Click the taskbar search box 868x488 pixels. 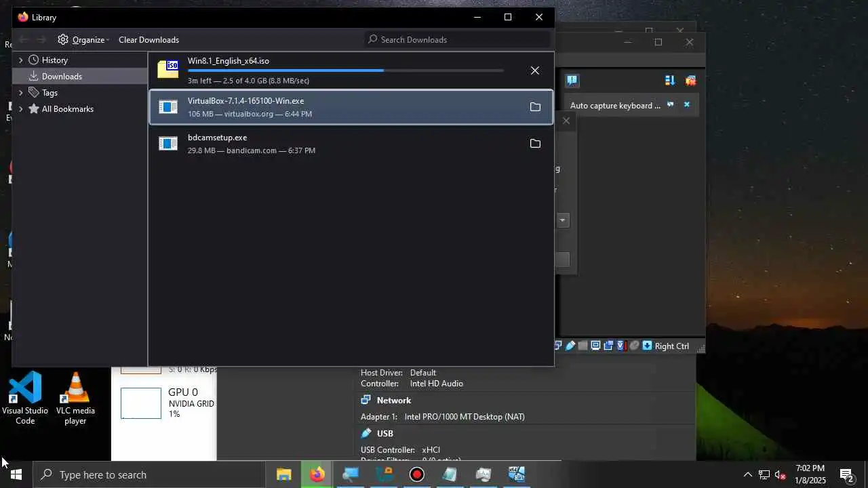149,474
